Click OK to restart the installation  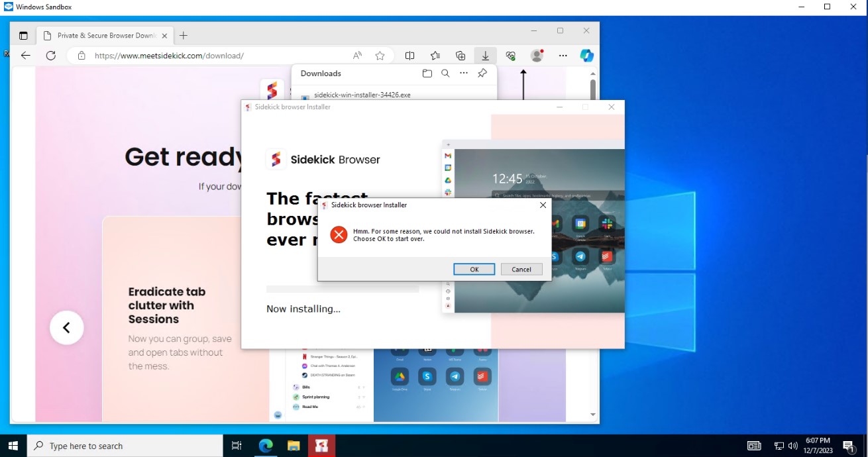click(x=474, y=270)
